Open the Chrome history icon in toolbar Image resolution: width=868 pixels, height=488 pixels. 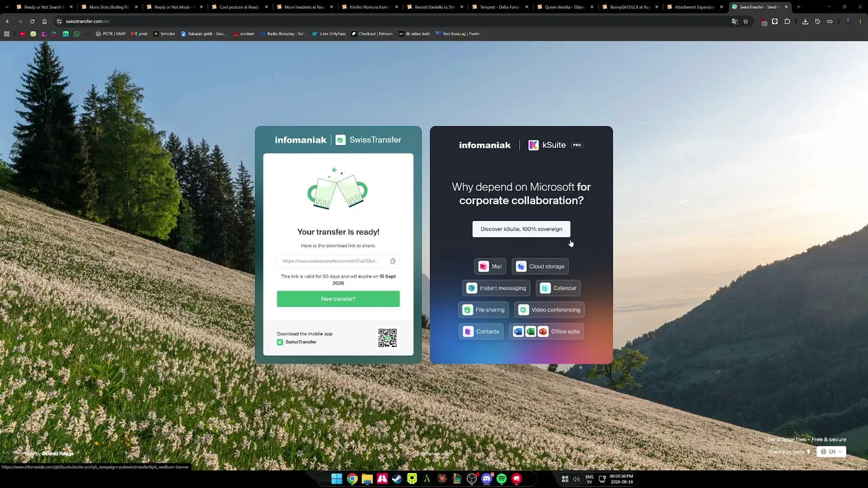[817, 21]
